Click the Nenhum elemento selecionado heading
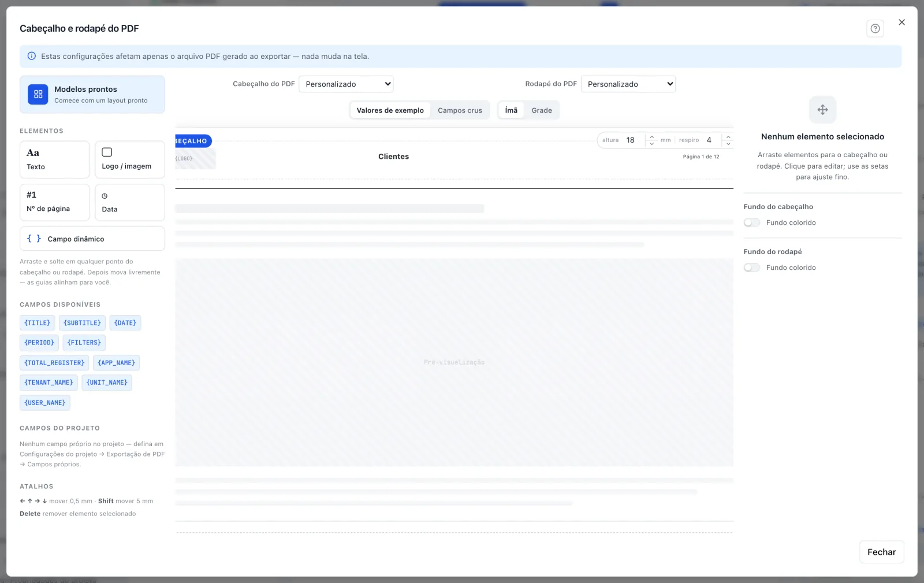924x583 pixels. (x=822, y=137)
